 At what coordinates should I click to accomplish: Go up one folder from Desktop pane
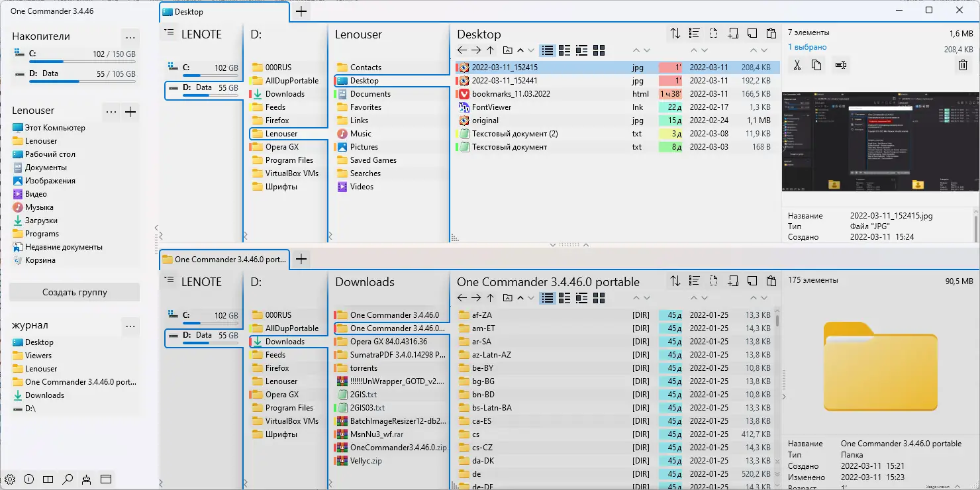pos(491,50)
